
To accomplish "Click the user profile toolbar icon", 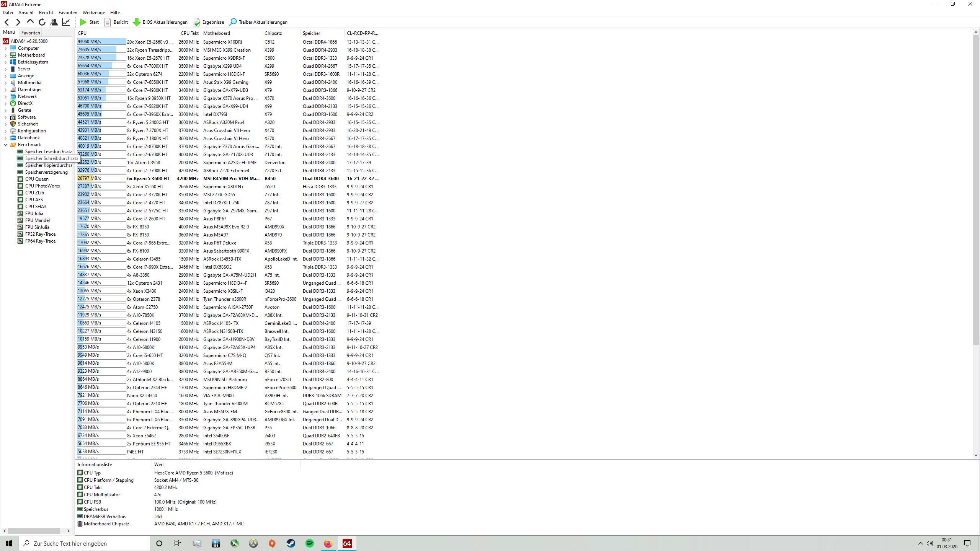I will [x=54, y=22].
